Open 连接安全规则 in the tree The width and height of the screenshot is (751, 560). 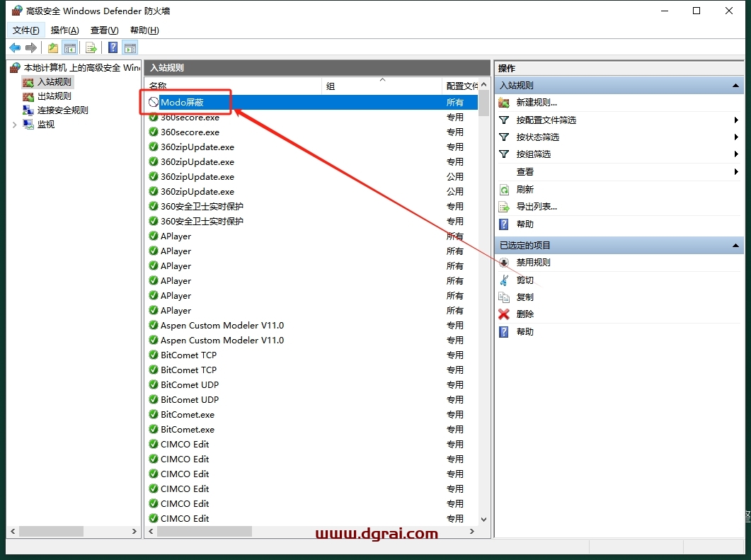tap(63, 110)
